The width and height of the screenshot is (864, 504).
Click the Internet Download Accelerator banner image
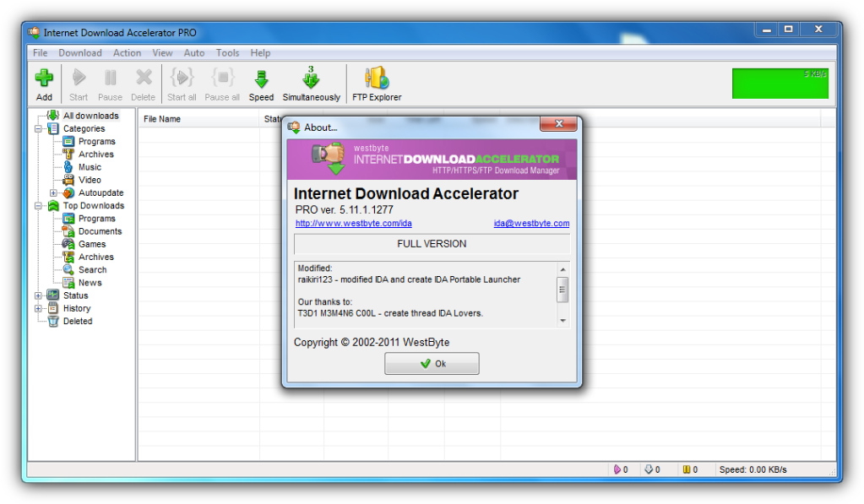click(x=432, y=160)
